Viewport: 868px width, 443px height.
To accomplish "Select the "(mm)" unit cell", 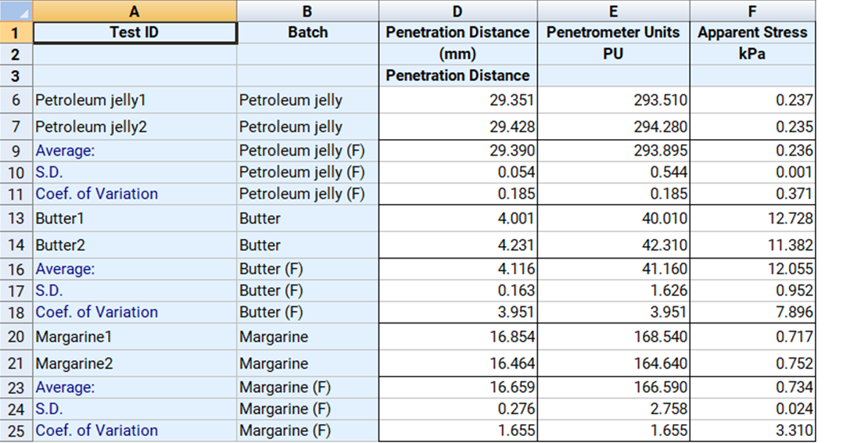I will tap(457, 54).
